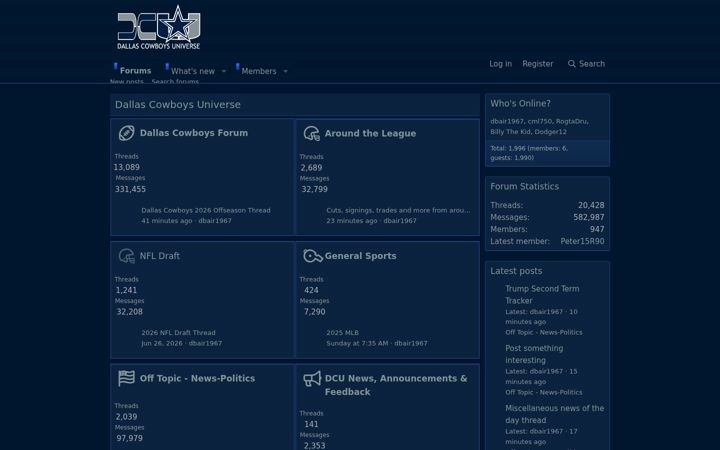
Task: Click the Forum Statistics heading
Action: tap(524, 186)
